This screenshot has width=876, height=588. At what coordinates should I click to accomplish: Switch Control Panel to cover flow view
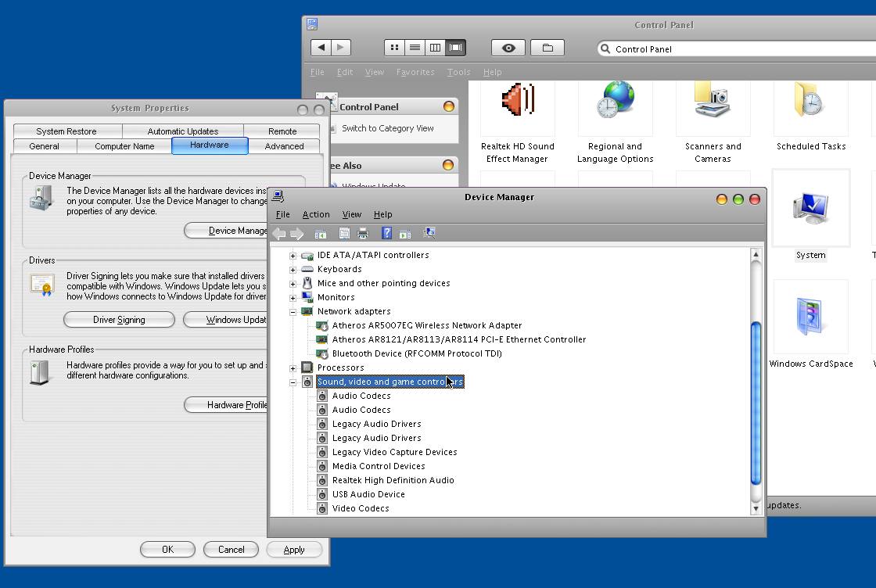(455, 48)
